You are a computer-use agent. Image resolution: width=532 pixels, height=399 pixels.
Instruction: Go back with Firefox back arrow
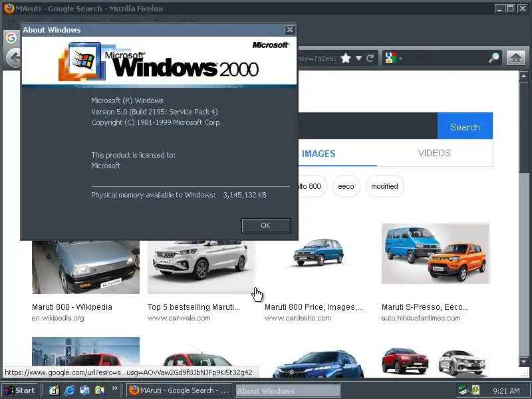[14, 59]
